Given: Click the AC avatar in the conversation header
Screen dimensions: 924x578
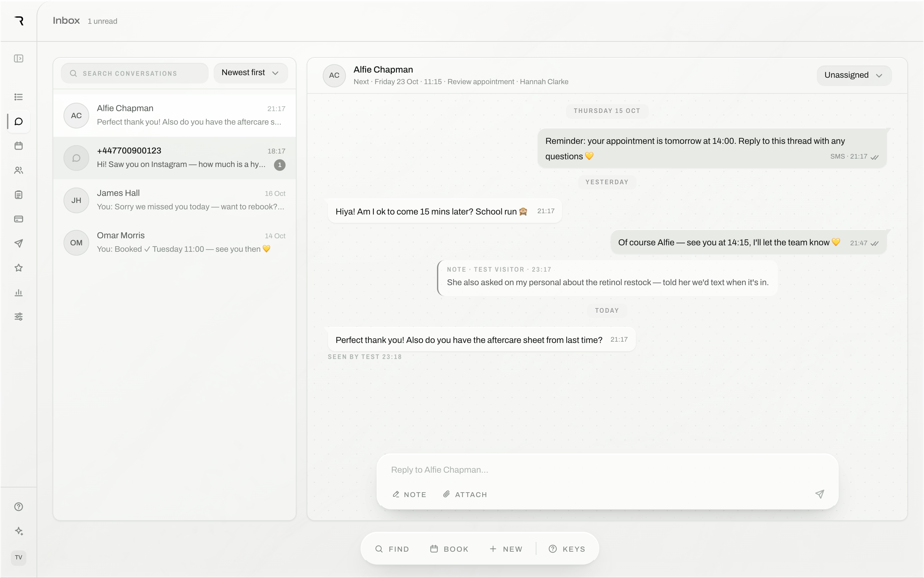Looking at the screenshot, I should [x=334, y=75].
